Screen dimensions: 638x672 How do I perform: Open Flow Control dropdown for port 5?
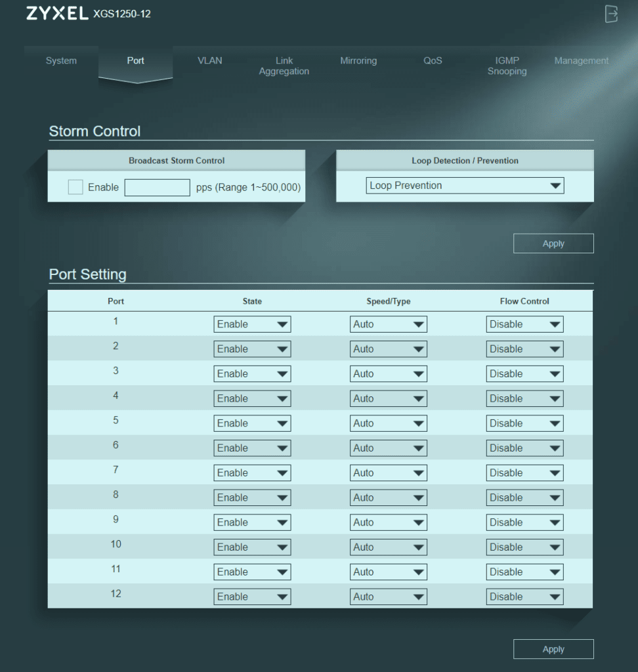(x=524, y=423)
